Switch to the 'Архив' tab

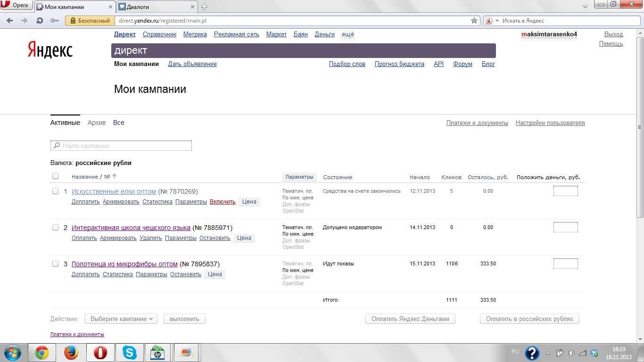pos(97,123)
